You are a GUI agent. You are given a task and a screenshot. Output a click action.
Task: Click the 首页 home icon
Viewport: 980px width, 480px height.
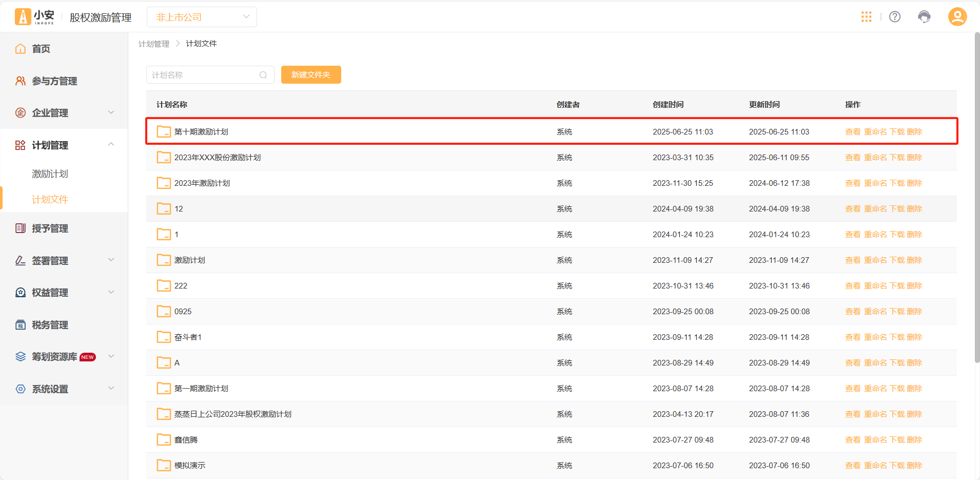[x=21, y=49]
